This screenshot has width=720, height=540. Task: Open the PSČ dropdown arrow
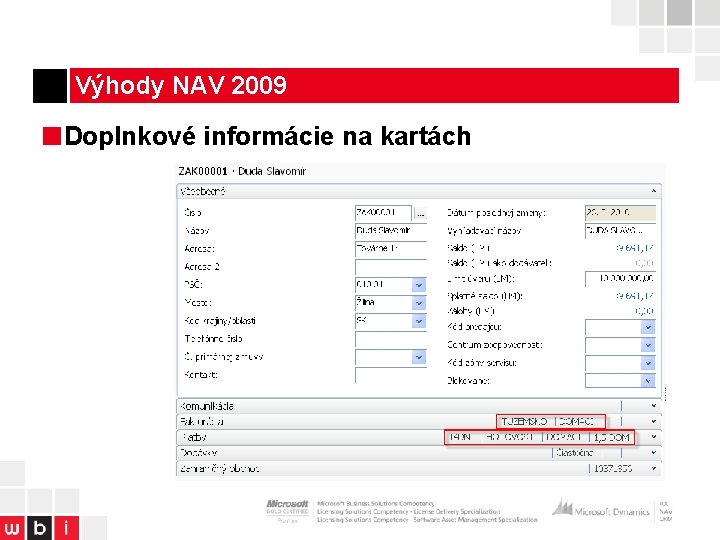[419, 285]
